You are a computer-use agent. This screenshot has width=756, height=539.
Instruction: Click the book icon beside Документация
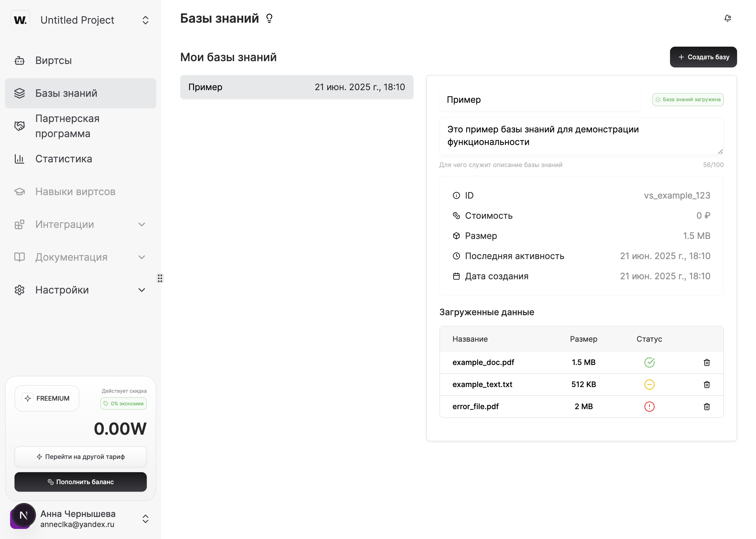(20, 257)
